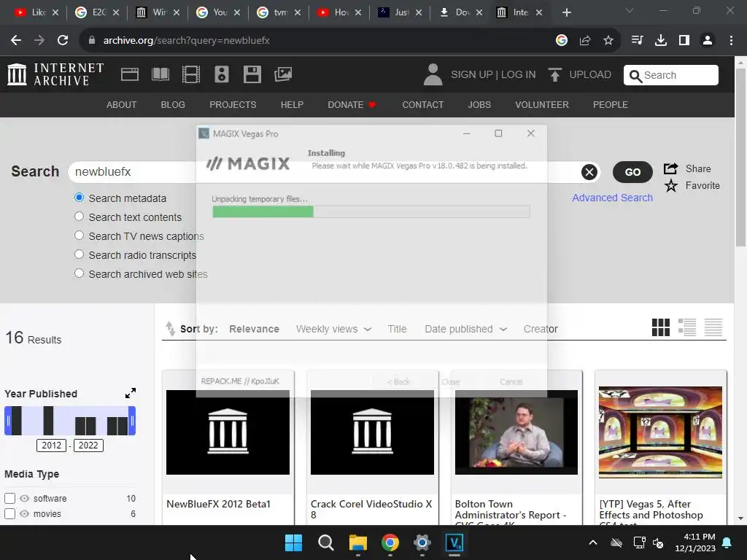This screenshot has width=747, height=560.
Task: Open the NewBlueFX 2012 Beta1 thumbnail
Action: [x=228, y=432]
